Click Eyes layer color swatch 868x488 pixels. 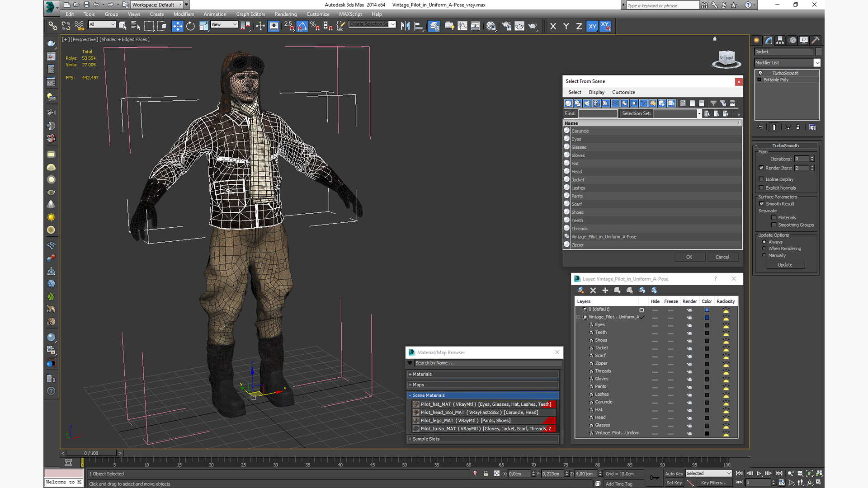[707, 325]
